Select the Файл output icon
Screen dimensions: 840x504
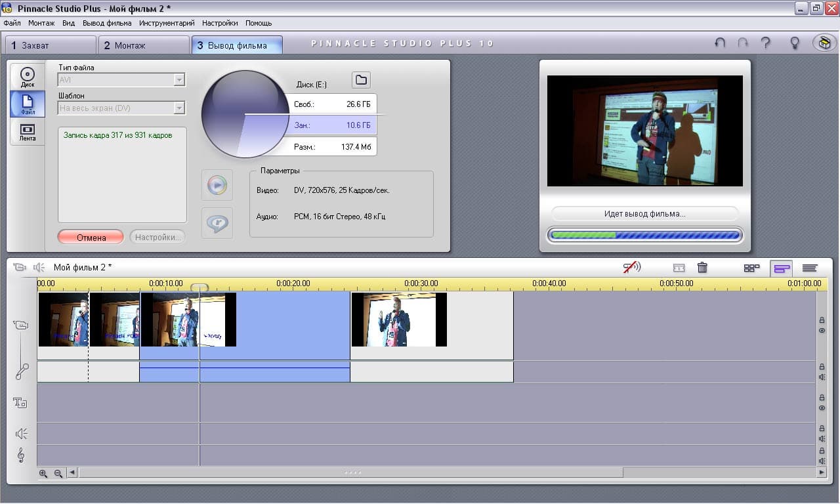point(28,104)
